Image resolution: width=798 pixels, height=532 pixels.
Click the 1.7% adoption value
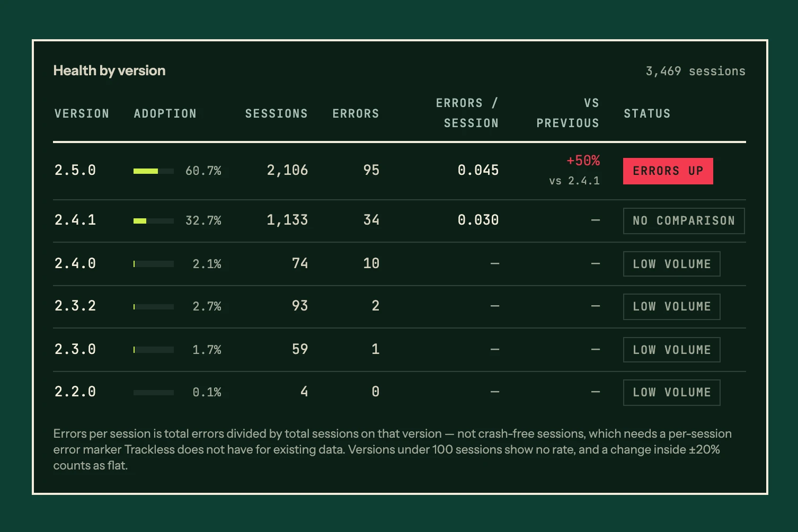click(x=207, y=350)
